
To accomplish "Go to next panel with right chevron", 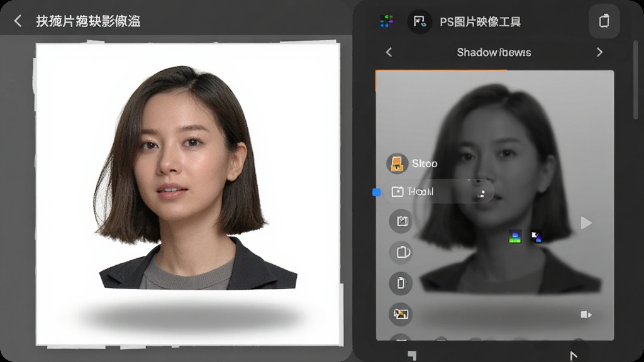I will click(x=599, y=52).
